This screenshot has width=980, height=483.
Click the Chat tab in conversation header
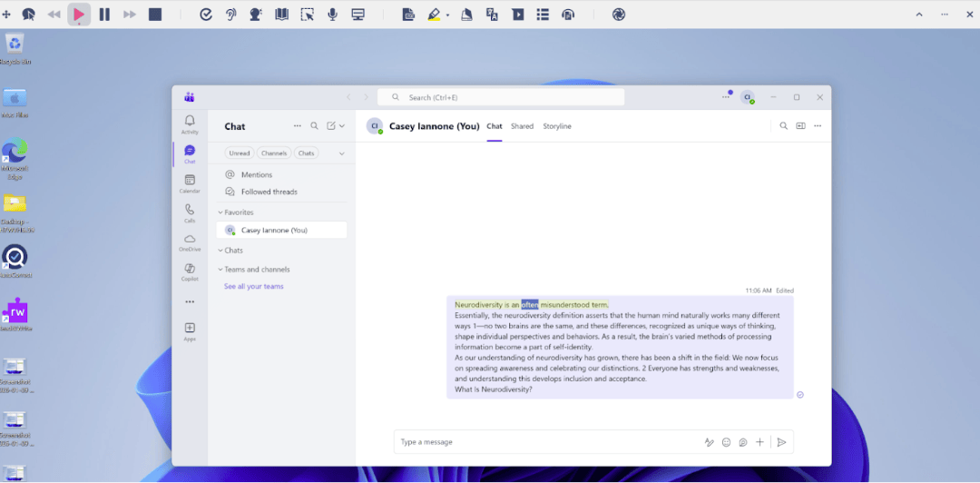click(x=495, y=126)
